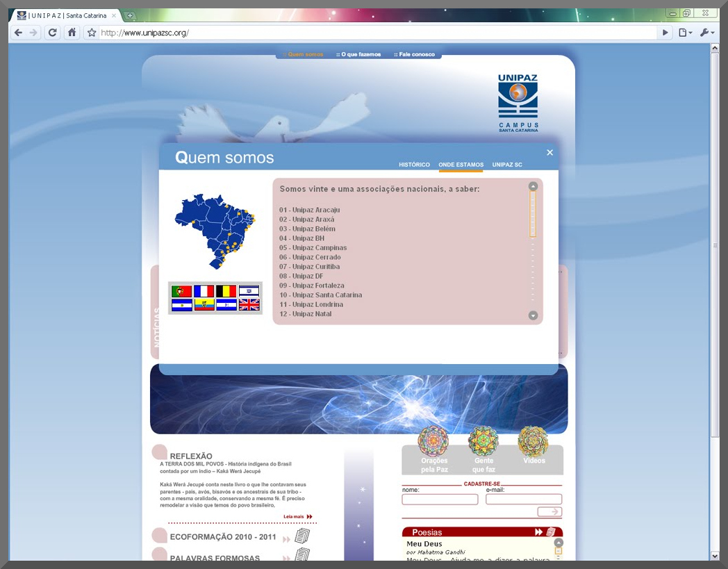
Task: Click the Go arrow beside the address bar
Action: click(665, 33)
